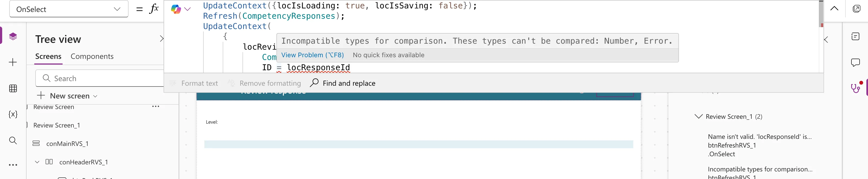
Task: Open the sidebar more options ellipsis
Action: tap(13, 165)
